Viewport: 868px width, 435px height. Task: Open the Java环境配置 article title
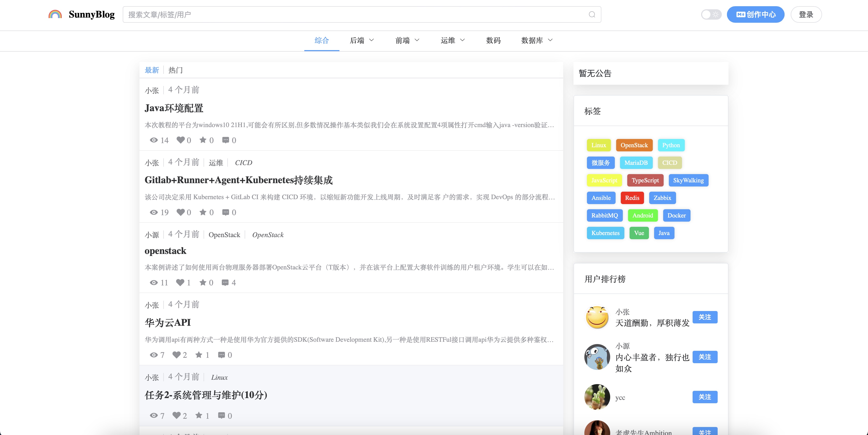pos(174,108)
